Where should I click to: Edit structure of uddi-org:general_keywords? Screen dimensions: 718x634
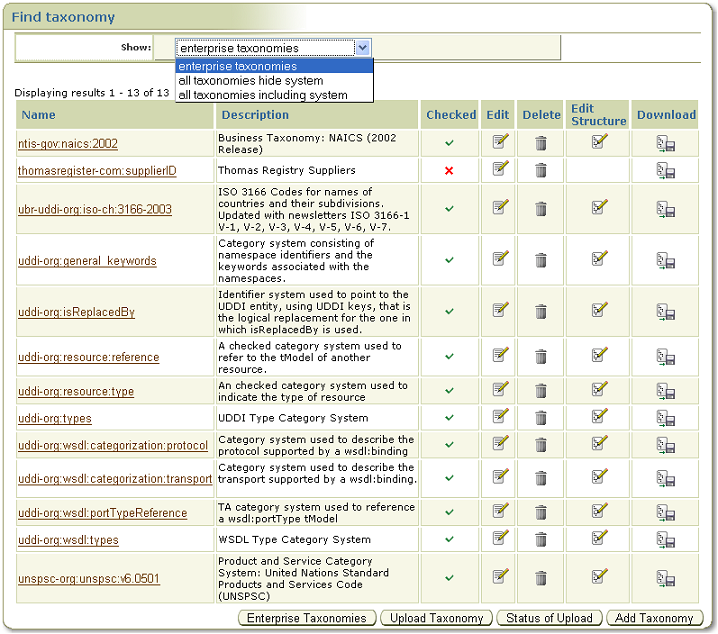pyautogui.click(x=599, y=258)
